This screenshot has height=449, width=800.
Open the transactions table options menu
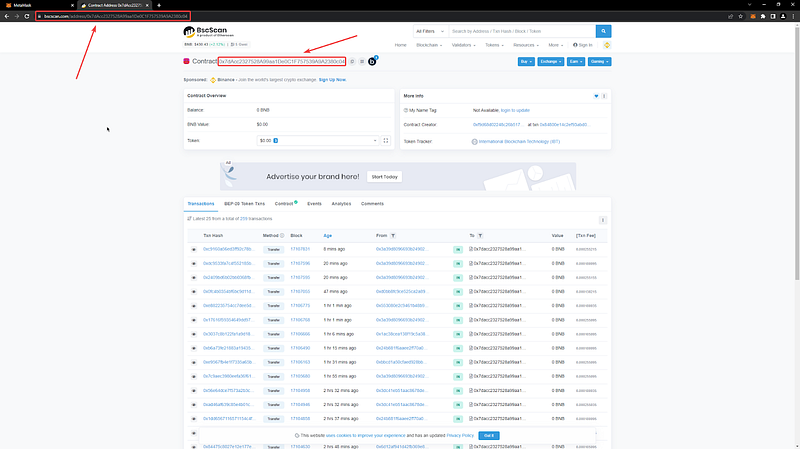click(x=603, y=220)
